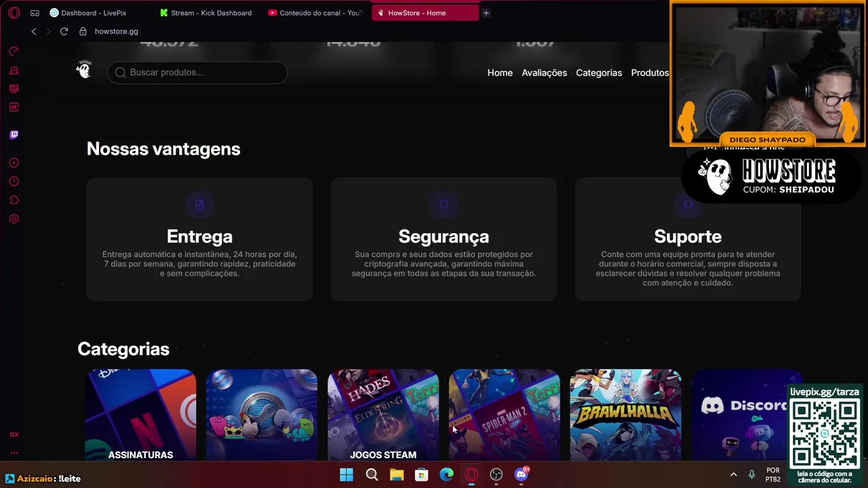Open File Explorer from the taskbar

coord(397,474)
